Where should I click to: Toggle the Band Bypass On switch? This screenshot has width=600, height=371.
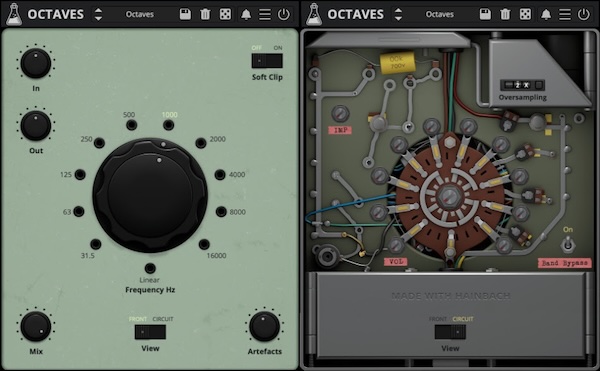568,244
